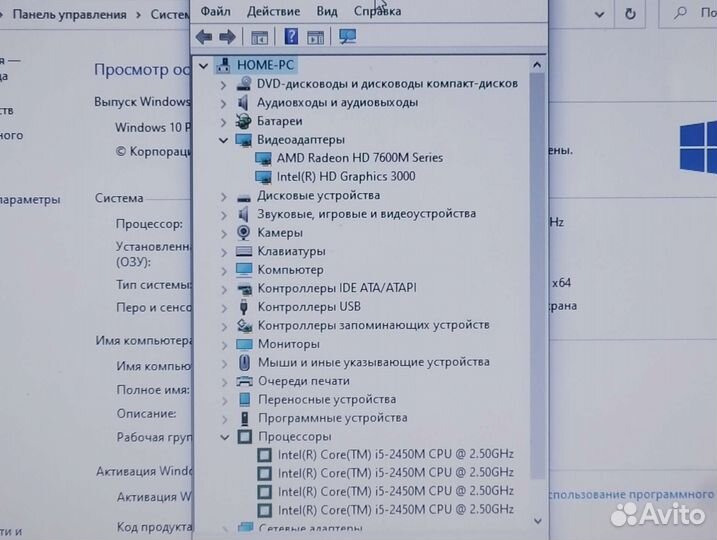Expand the Батареи category chevron
Image resolution: width=717 pixels, height=540 pixels.
[223, 123]
